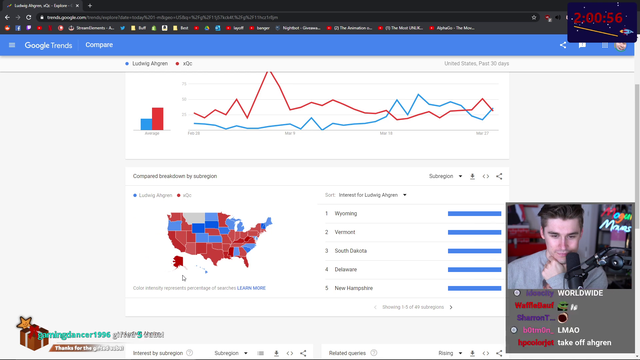640x360 pixels.
Task: Click the red xQc average bar
Action: point(158,119)
